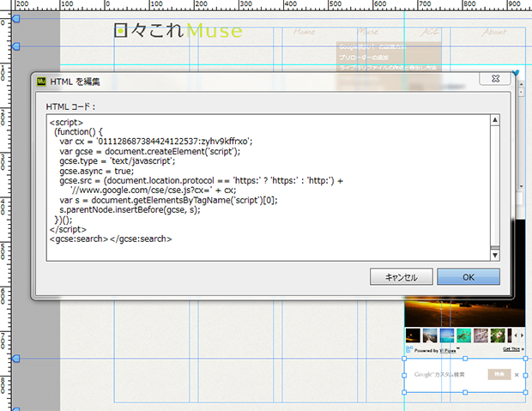
Task: Click the pink flower gallery thumbnail
Action: click(x=498, y=335)
